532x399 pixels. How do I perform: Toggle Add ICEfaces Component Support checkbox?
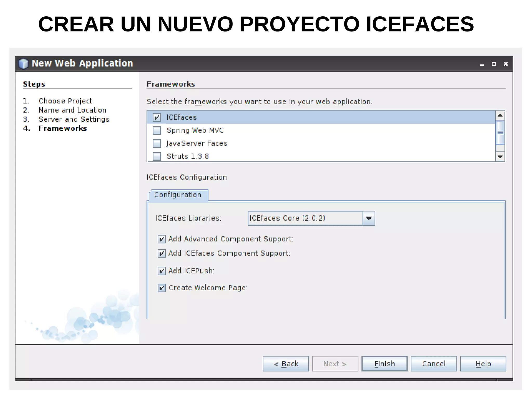162,253
